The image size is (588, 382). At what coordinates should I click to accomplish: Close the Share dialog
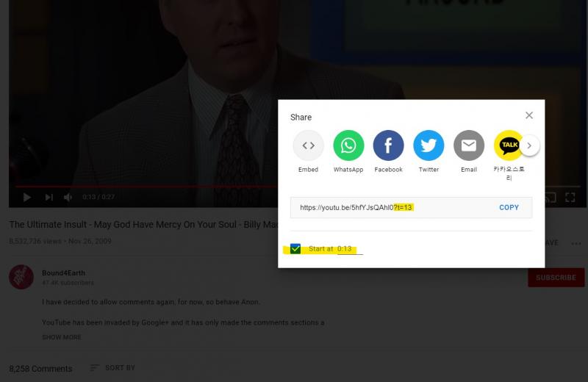point(529,115)
